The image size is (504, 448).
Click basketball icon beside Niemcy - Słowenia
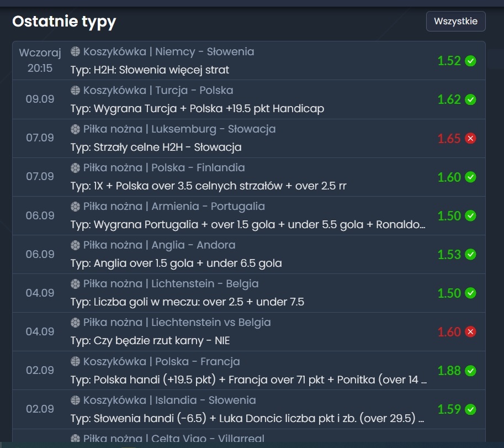(76, 52)
